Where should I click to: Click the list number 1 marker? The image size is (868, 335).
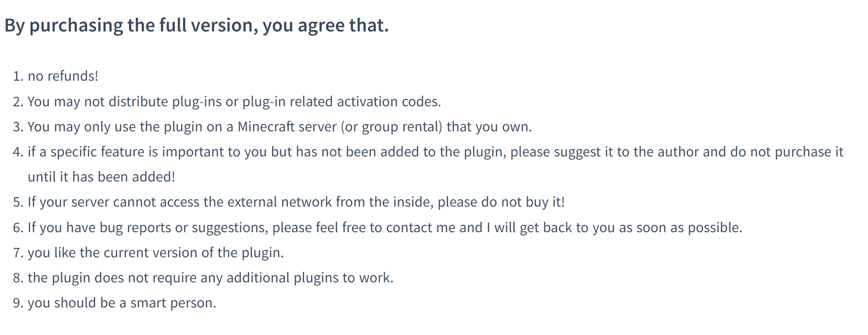click(x=18, y=76)
